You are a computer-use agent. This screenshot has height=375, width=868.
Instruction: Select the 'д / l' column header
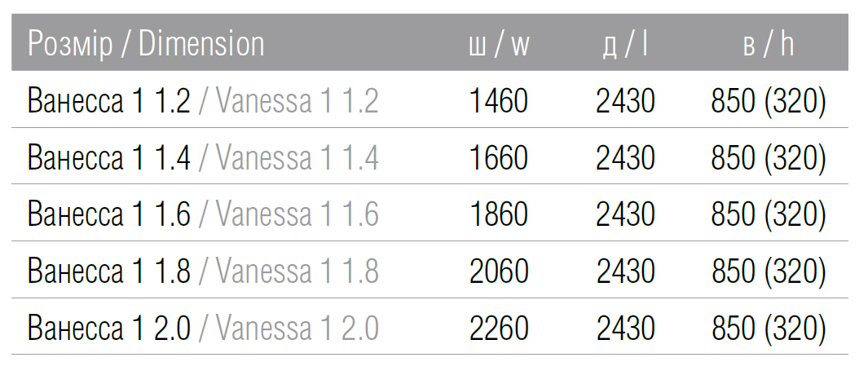[x=625, y=45]
